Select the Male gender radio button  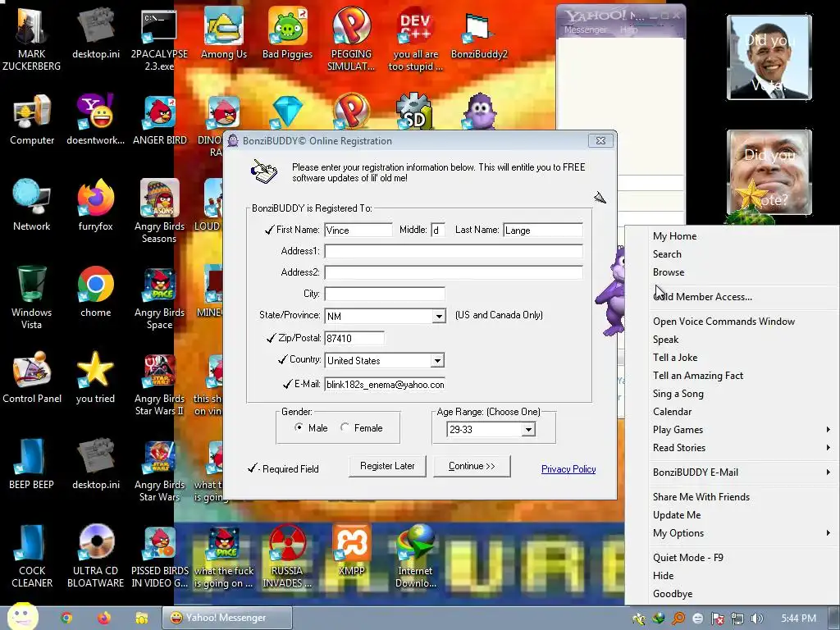299,427
